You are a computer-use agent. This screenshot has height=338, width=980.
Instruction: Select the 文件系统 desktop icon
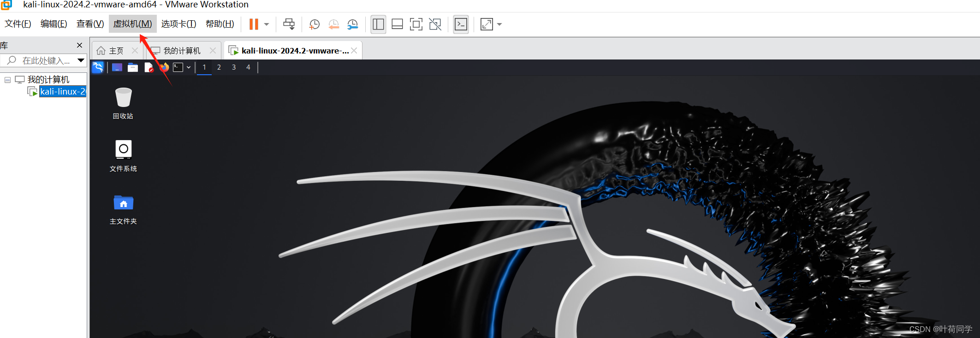tap(123, 156)
